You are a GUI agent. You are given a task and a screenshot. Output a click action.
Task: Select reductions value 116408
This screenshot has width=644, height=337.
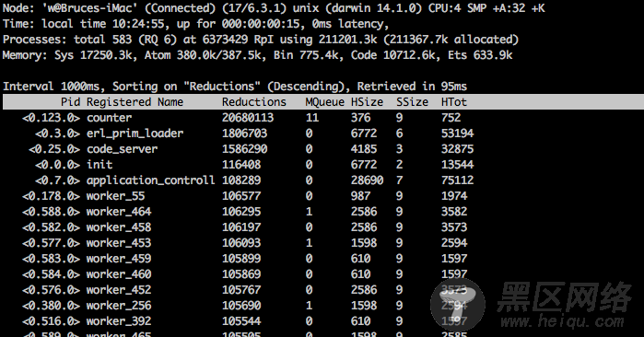(241, 165)
